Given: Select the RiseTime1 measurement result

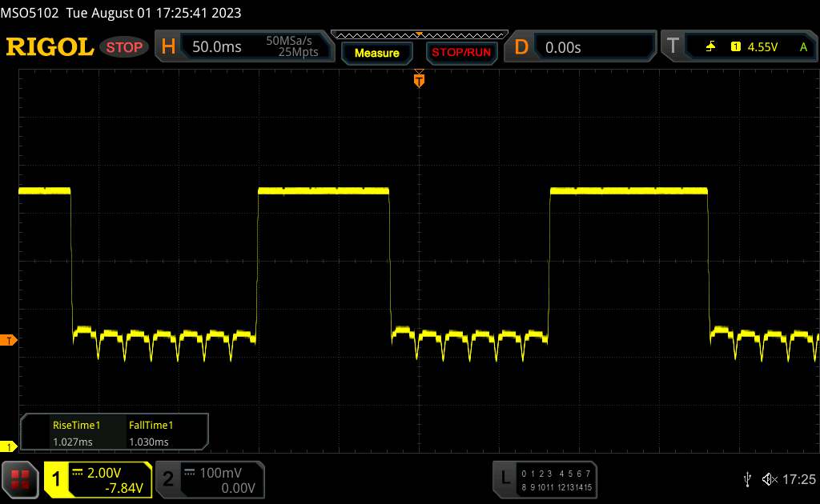Looking at the screenshot, I should coord(73,434).
